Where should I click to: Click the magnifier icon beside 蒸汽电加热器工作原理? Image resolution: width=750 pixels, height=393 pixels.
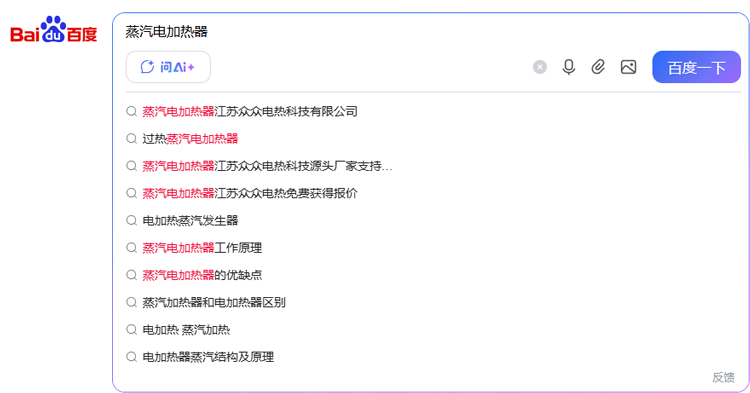click(132, 248)
